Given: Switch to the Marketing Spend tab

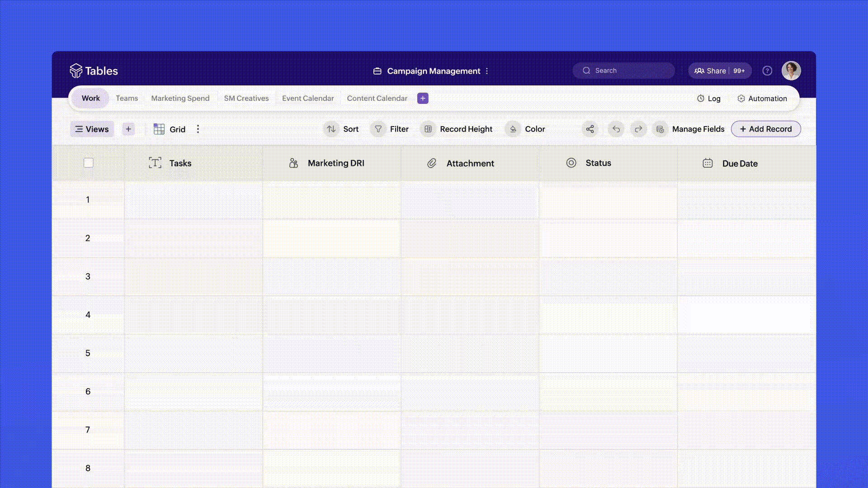Looking at the screenshot, I should point(180,99).
